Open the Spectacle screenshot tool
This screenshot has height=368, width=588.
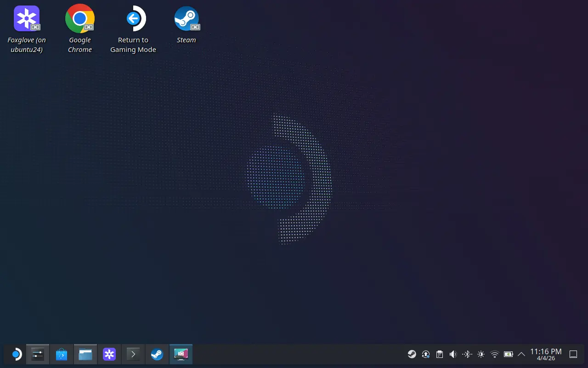pyautogui.click(x=181, y=354)
